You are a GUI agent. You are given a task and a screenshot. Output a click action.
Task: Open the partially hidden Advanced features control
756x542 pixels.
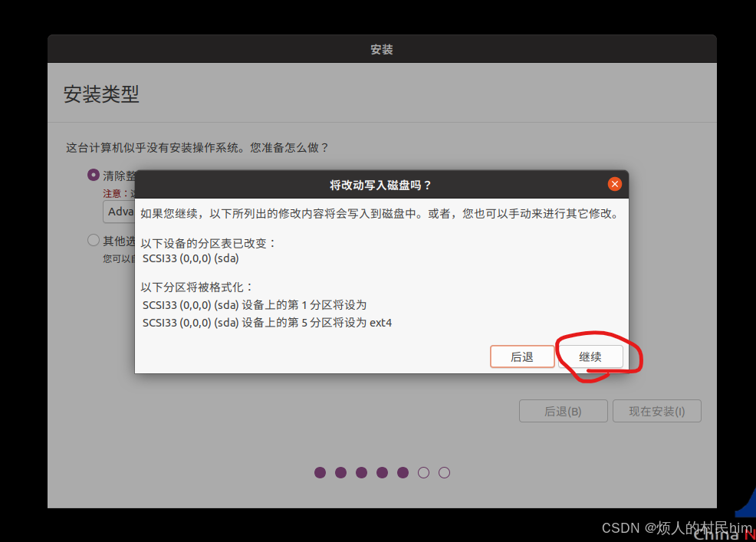point(120,212)
